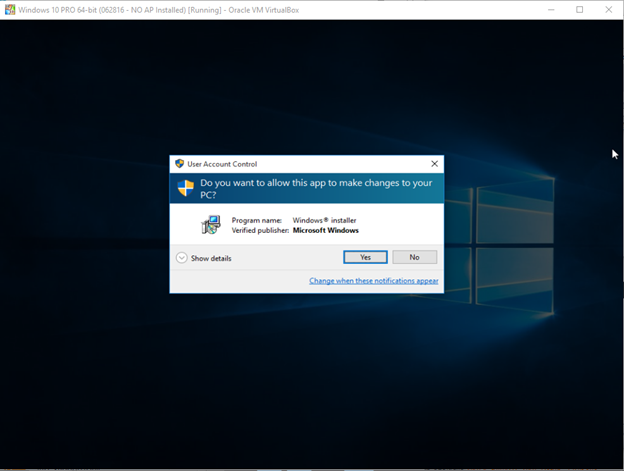The width and height of the screenshot is (624, 471).
Task: Click the Windows installer program icon
Action: pos(211,225)
